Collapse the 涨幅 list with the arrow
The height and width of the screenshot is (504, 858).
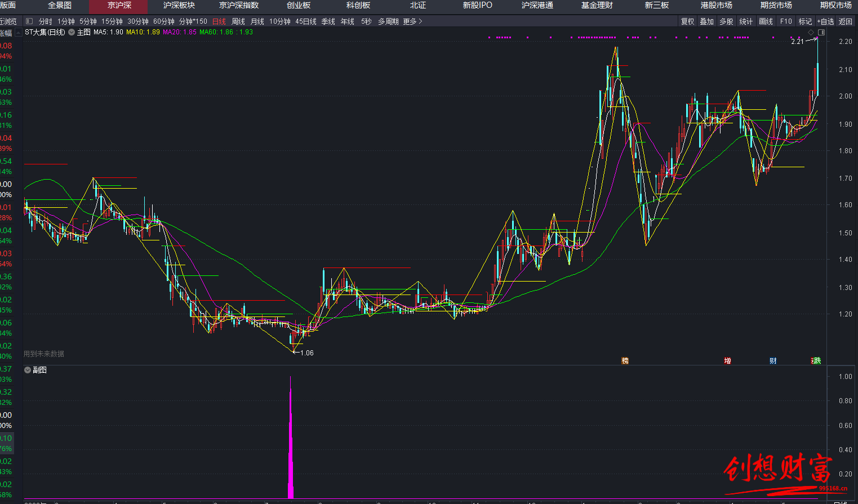pyautogui.click(x=18, y=33)
